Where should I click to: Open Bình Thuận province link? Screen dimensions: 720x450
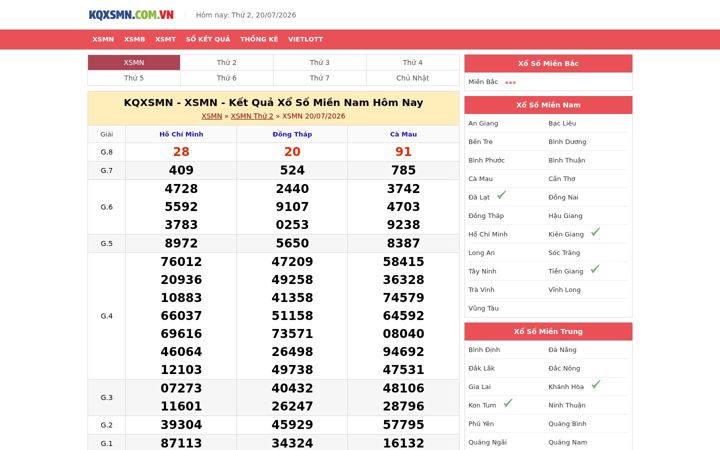[567, 160]
